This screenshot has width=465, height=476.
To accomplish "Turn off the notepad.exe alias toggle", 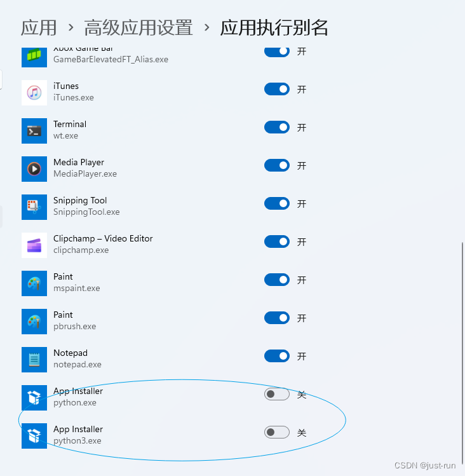I will point(277,356).
